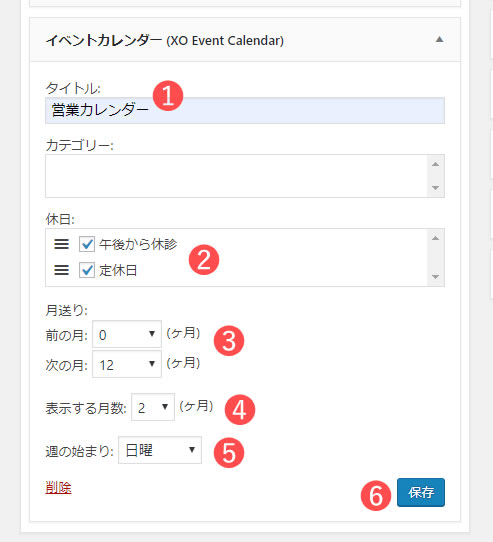This screenshot has width=493, height=542.
Task: Open the 表示する月数 dropdown
Action: (x=153, y=407)
